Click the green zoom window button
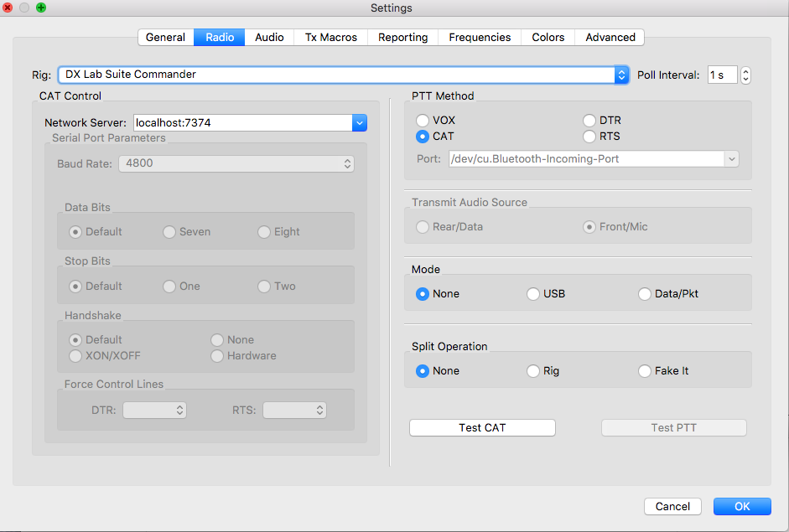Image resolution: width=789 pixels, height=532 pixels. (41, 8)
